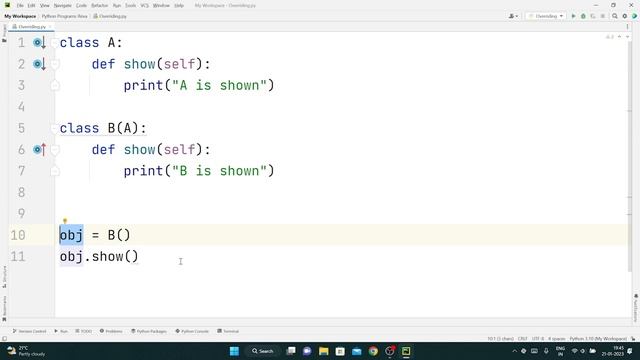Click Overriding.py breadcrumb in navigation bar
This screenshot has height=360, width=640.
(110, 16)
